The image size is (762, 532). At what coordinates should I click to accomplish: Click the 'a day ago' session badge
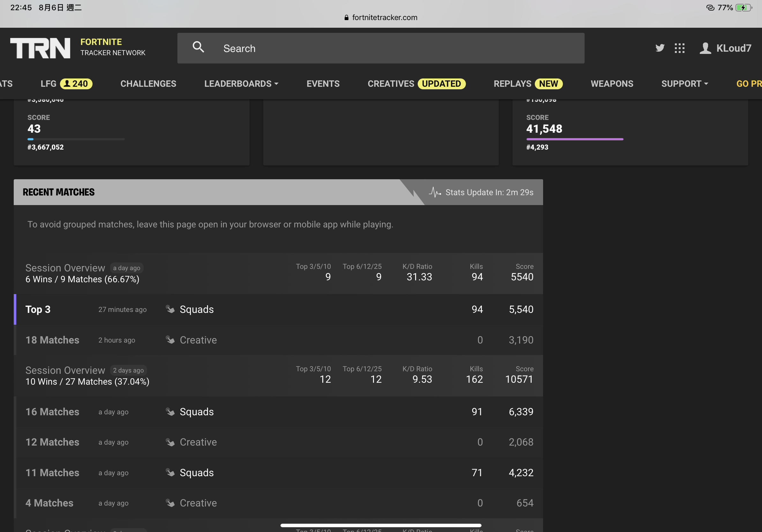pos(127,268)
